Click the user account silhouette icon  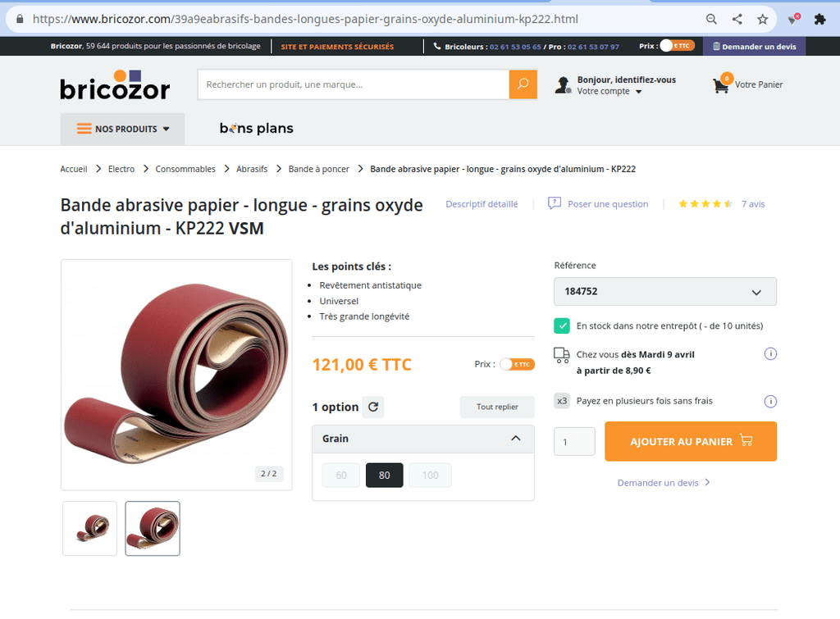pyautogui.click(x=563, y=84)
